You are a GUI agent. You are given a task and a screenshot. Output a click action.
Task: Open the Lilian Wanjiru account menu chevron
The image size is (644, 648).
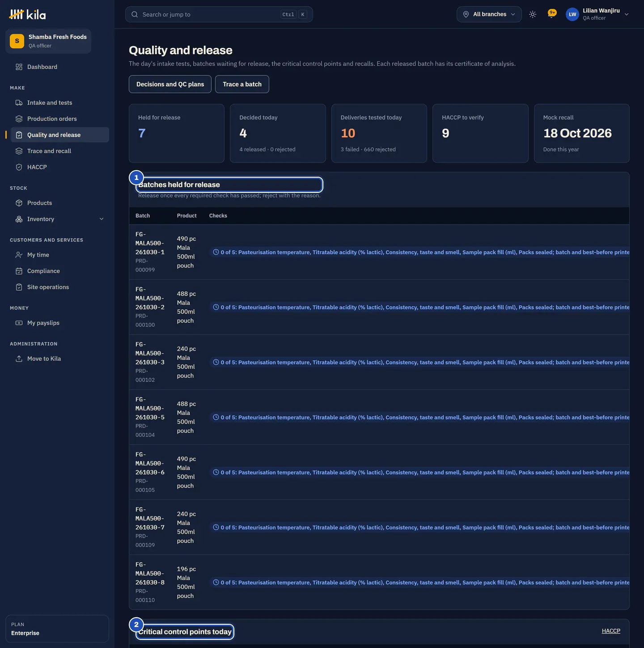[x=627, y=14]
